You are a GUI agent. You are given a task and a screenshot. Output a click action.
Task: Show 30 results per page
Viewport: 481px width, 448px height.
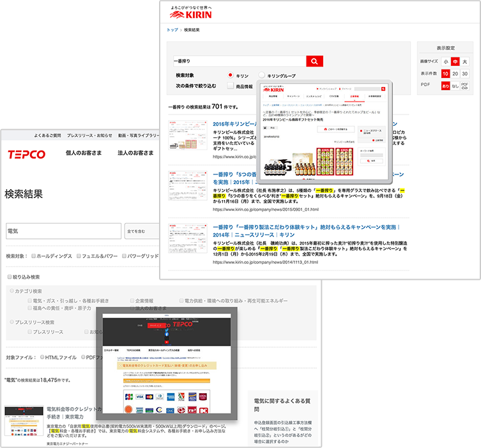click(465, 73)
